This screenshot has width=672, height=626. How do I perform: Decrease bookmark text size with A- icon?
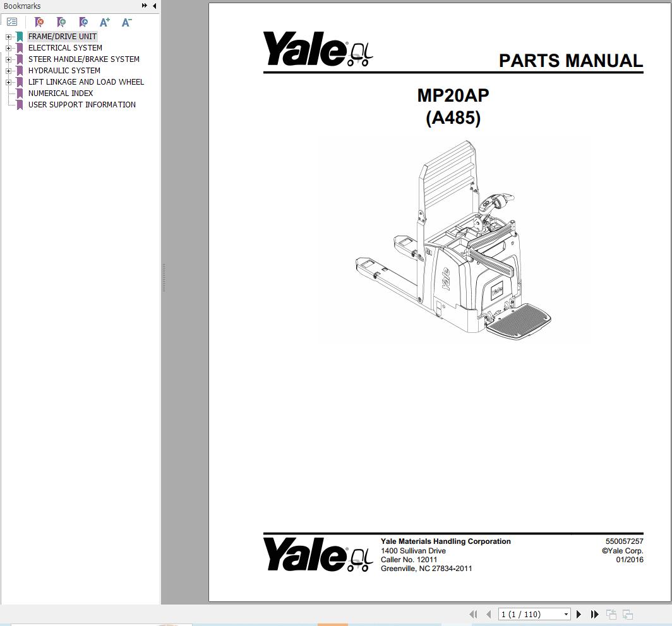point(126,22)
